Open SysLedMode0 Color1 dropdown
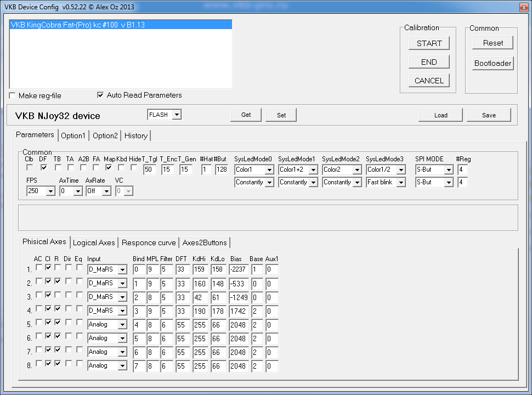This screenshot has width=532, height=395. (x=269, y=170)
